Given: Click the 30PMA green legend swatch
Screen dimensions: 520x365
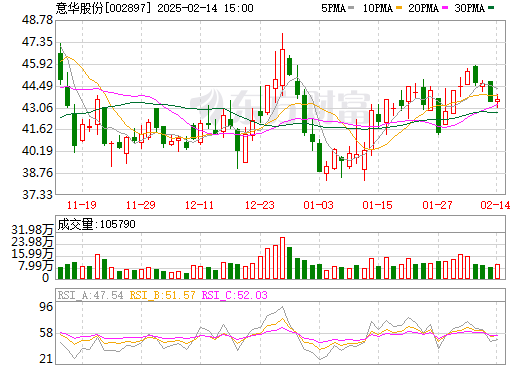Looking at the screenshot, I should [x=491, y=8].
